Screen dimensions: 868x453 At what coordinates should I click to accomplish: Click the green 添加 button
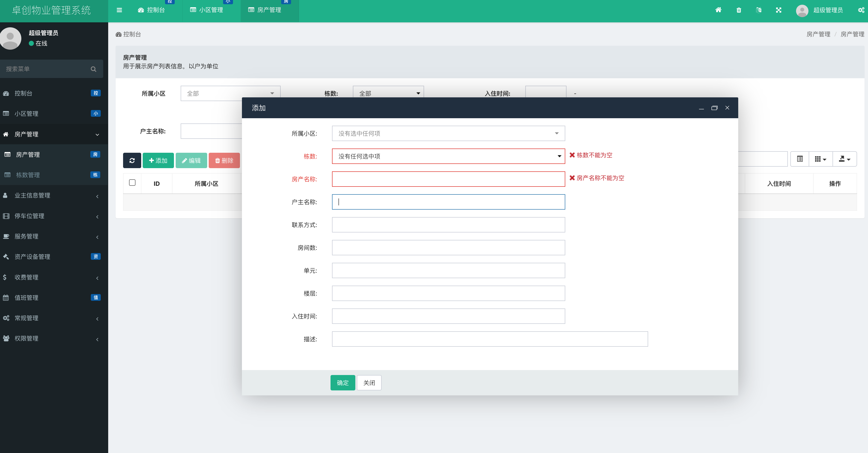pos(158,160)
